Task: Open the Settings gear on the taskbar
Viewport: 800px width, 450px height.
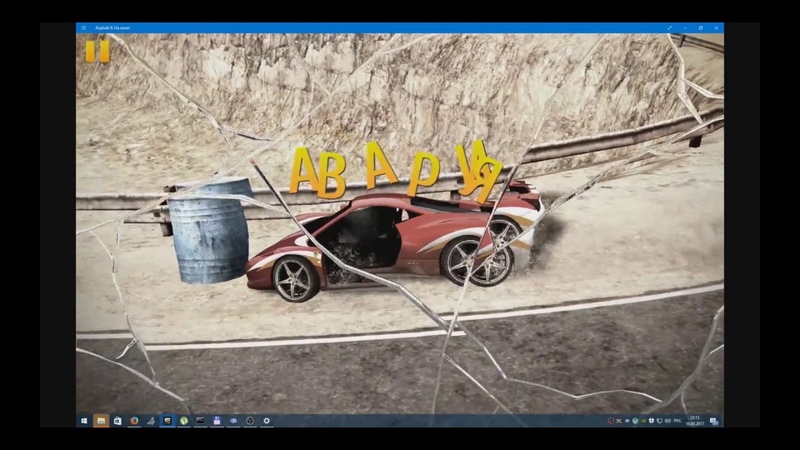Action: [266, 421]
